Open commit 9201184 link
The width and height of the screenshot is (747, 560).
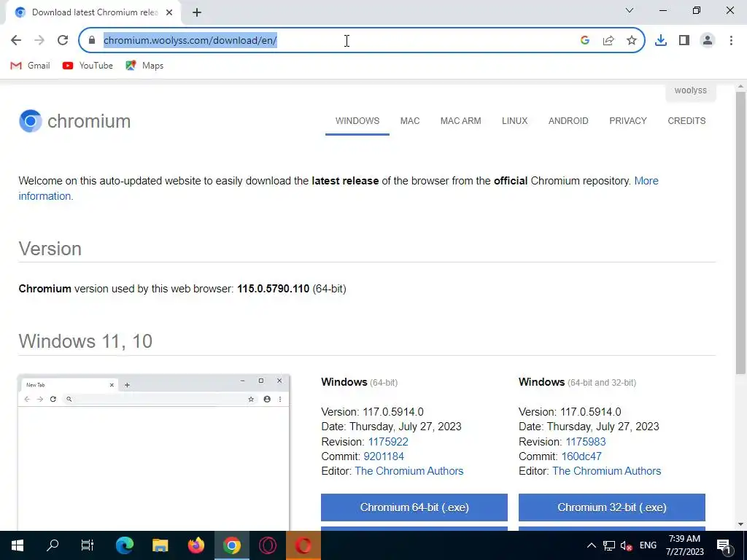pyautogui.click(x=384, y=456)
